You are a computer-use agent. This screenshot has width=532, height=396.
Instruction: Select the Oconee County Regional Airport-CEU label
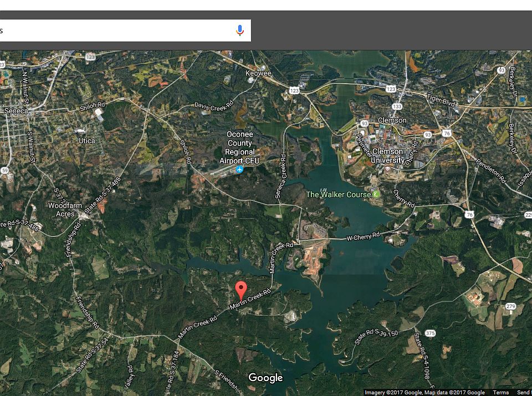[239, 148]
